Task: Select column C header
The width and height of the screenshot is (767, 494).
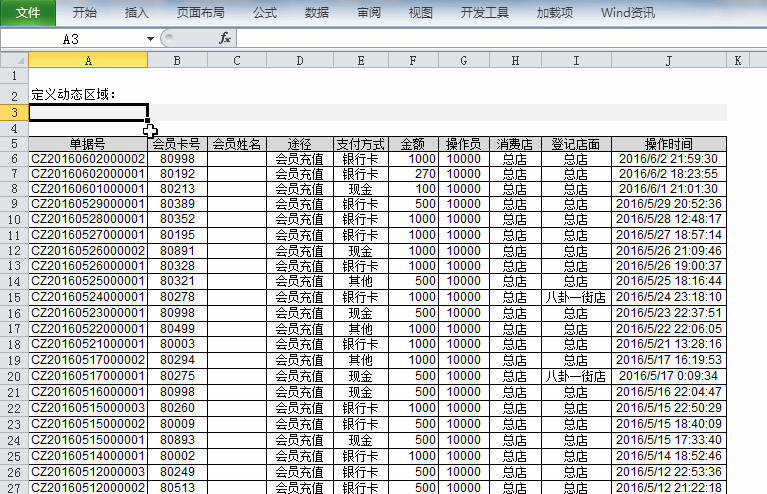Action: tap(237, 60)
